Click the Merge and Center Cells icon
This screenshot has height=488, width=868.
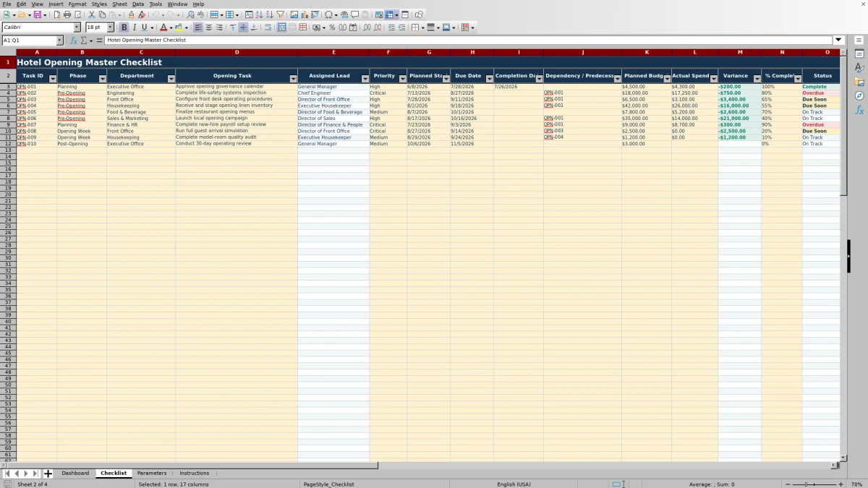pos(281,27)
